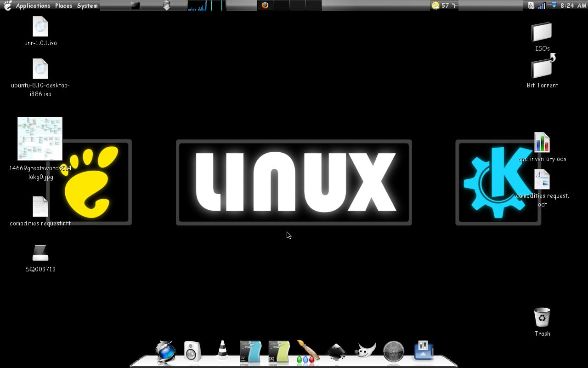Open the System menu
The image size is (588, 368).
(87, 6)
